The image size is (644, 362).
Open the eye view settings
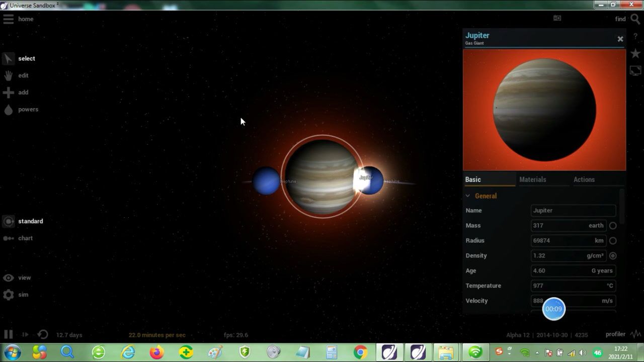(x=8, y=278)
